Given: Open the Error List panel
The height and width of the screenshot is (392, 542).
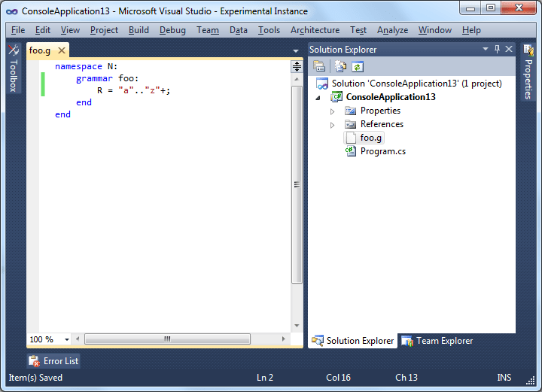Looking at the screenshot, I should click(x=53, y=361).
